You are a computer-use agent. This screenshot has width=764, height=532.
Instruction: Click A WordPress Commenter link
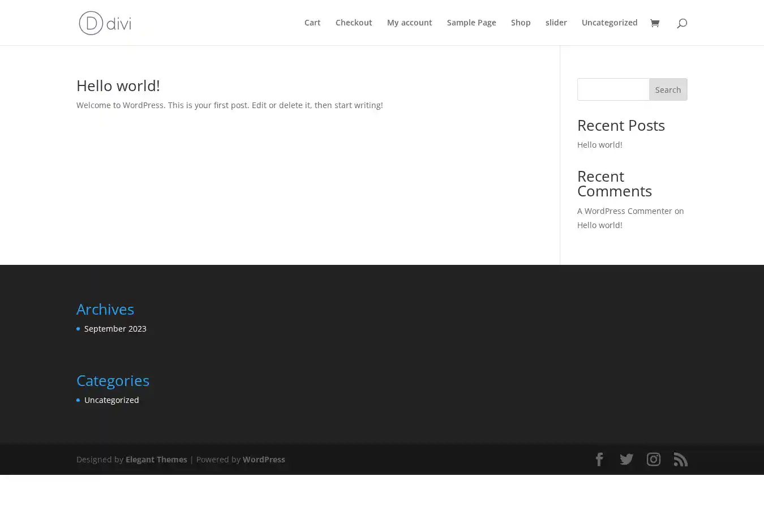(x=624, y=211)
